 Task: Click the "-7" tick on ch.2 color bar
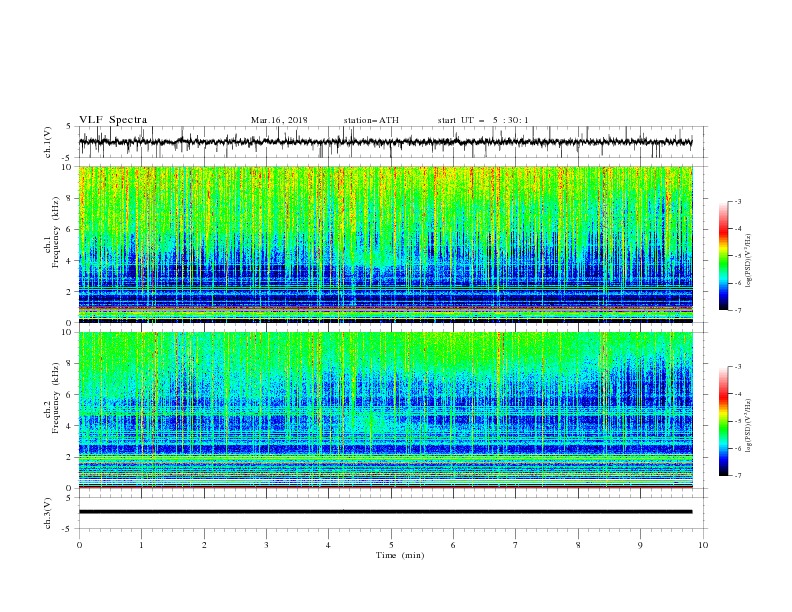[737, 476]
